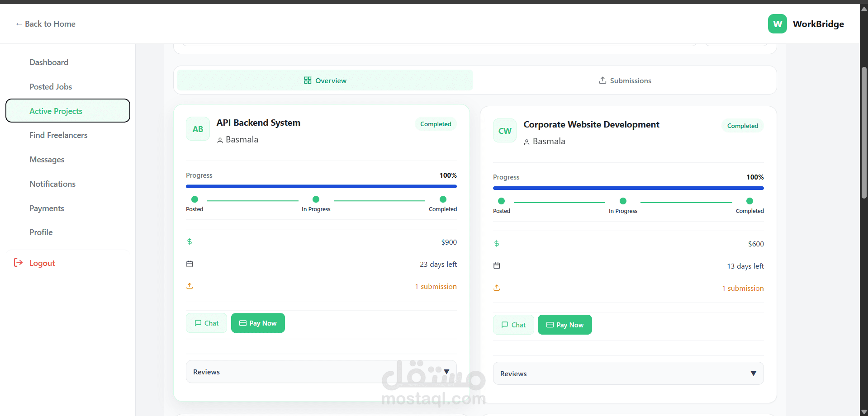
Task: Click dollar icon on Corporate Website card
Action: tap(497, 244)
